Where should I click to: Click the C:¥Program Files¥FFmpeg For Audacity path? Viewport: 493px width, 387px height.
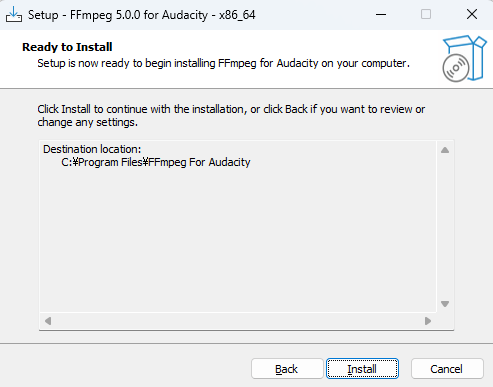click(156, 162)
